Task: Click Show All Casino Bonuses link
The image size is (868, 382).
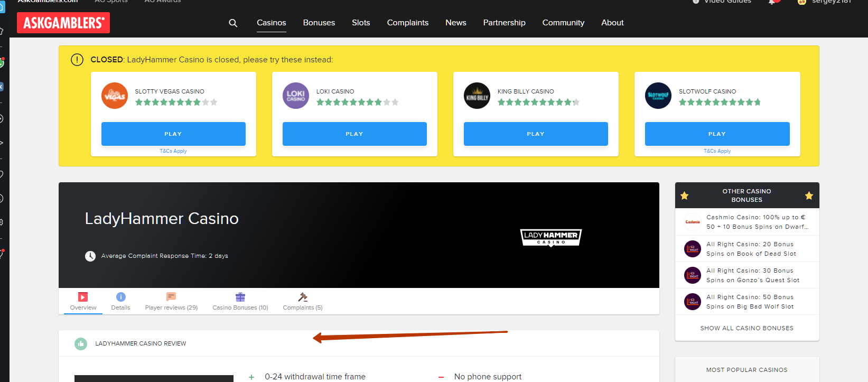Action: point(746,328)
